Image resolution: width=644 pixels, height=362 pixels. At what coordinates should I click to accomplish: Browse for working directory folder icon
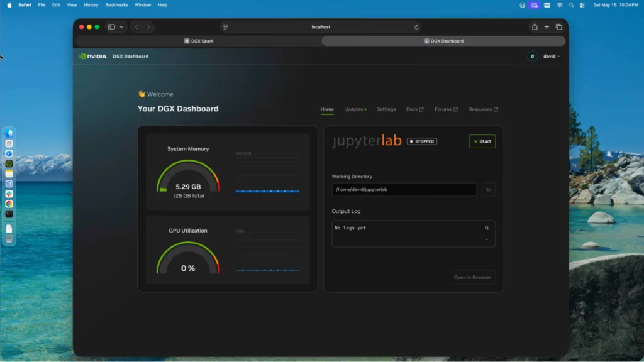[488, 190]
